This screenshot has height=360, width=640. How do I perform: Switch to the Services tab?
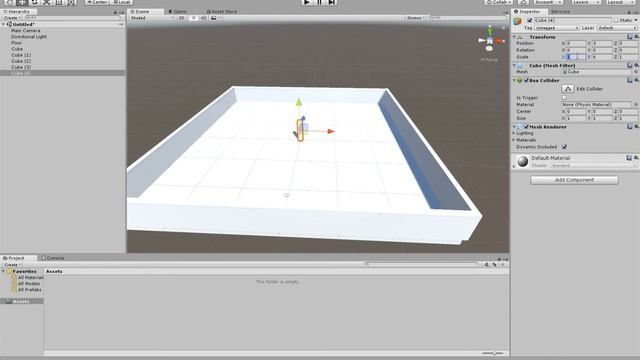click(560, 11)
